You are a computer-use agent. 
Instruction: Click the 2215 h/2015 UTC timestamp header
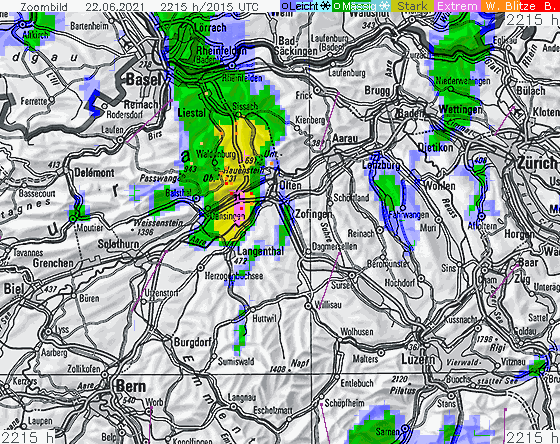click(x=209, y=6)
